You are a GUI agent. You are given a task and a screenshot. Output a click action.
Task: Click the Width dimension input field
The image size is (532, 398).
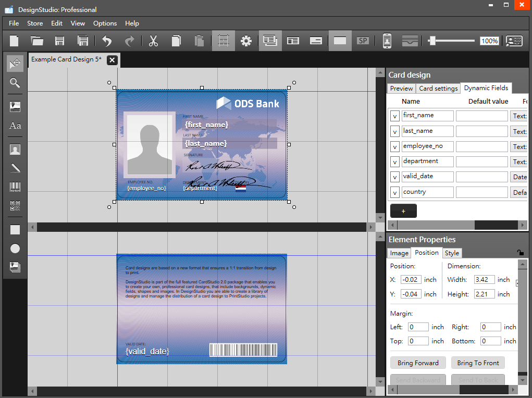(484, 280)
